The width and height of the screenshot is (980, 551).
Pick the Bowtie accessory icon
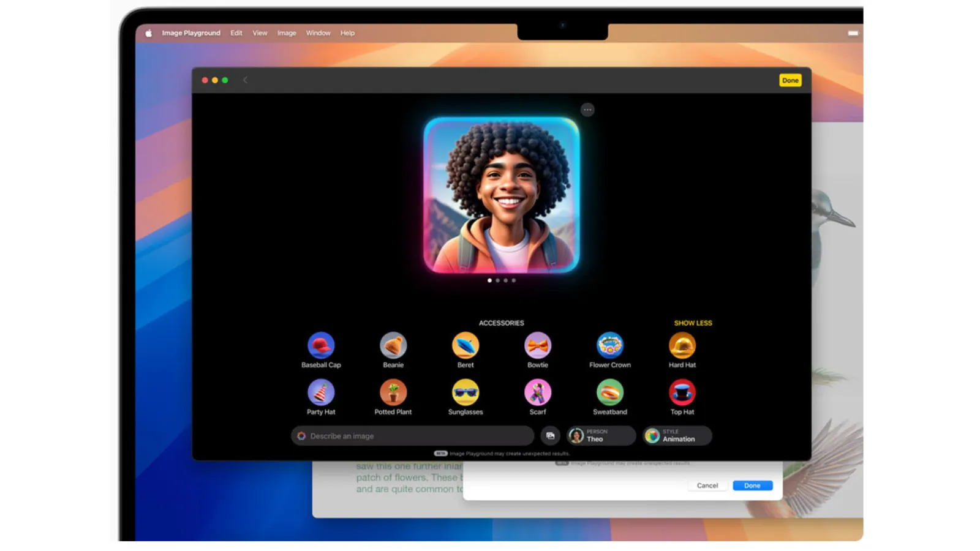pyautogui.click(x=537, y=346)
